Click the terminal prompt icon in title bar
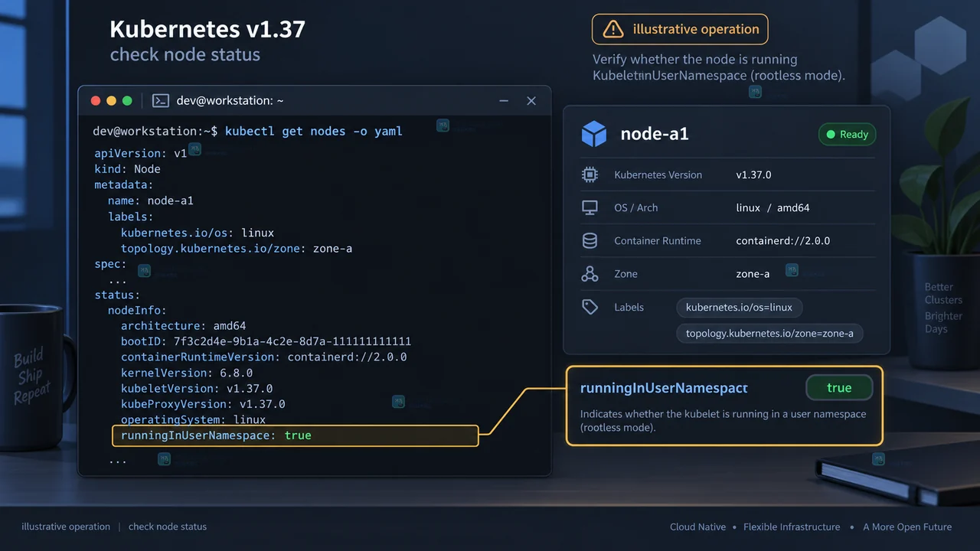 pos(161,100)
